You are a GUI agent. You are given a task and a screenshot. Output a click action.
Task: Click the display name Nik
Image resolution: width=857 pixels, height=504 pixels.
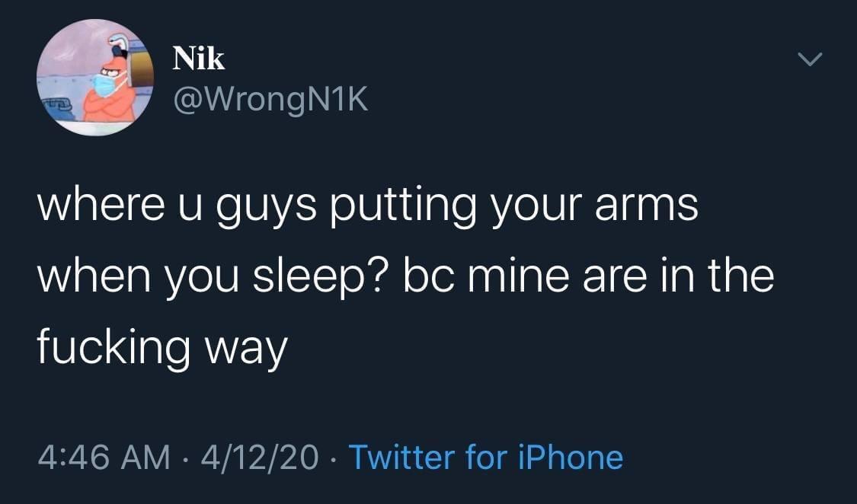pyautogui.click(x=198, y=57)
